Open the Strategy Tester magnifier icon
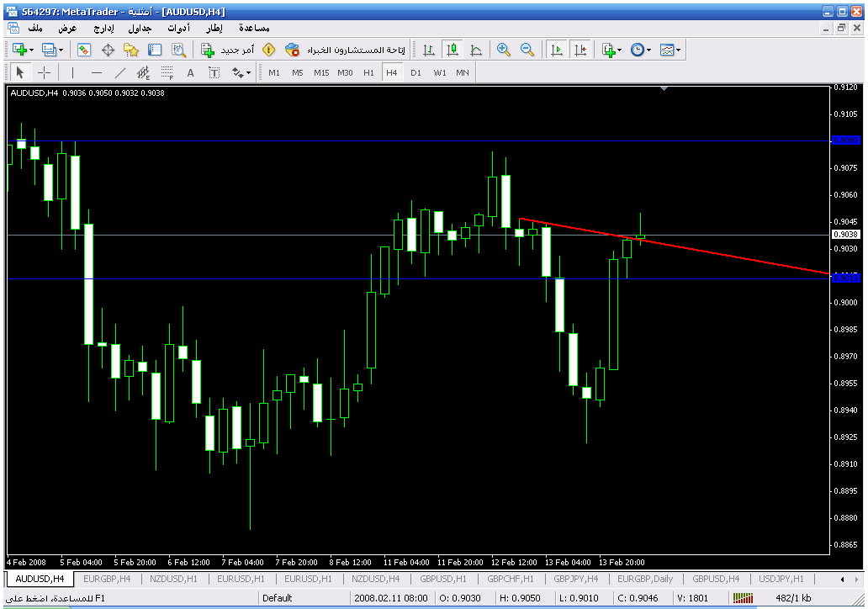The width and height of the screenshot is (868, 609). click(x=178, y=50)
